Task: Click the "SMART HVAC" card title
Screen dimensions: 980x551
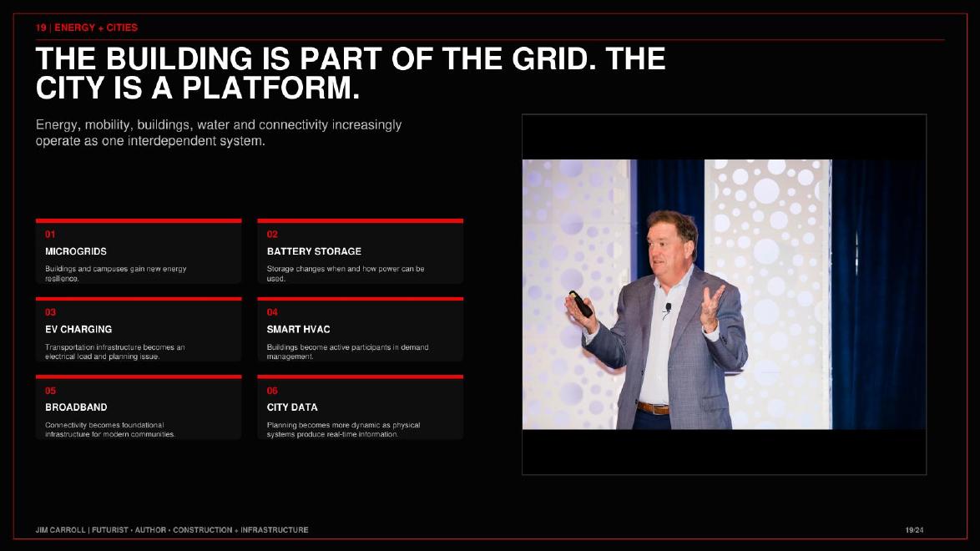Action: [x=298, y=329]
